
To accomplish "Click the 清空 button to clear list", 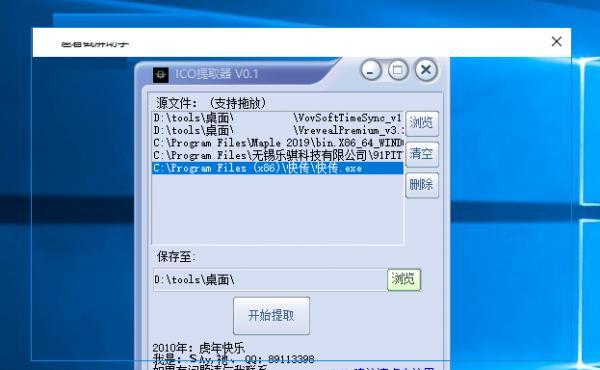I will tap(422, 154).
